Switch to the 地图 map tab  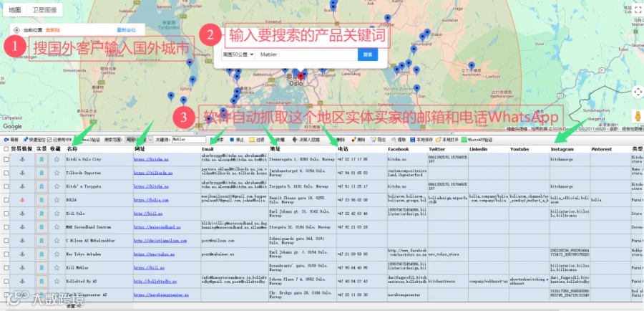tap(15, 10)
